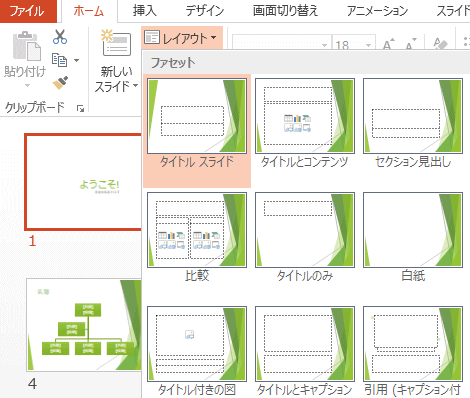Click the 貼り付け label button
This screenshot has height=398, width=470.
pyautogui.click(x=25, y=71)
